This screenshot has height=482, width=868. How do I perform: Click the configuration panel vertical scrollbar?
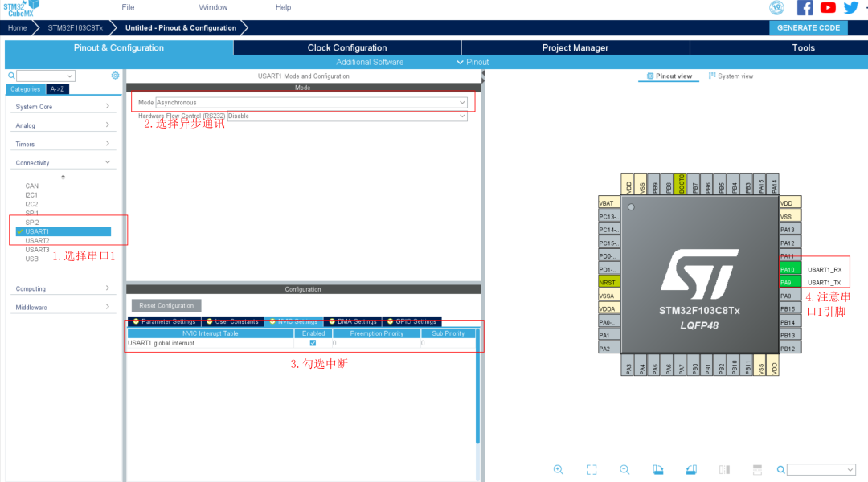(477, 386)
